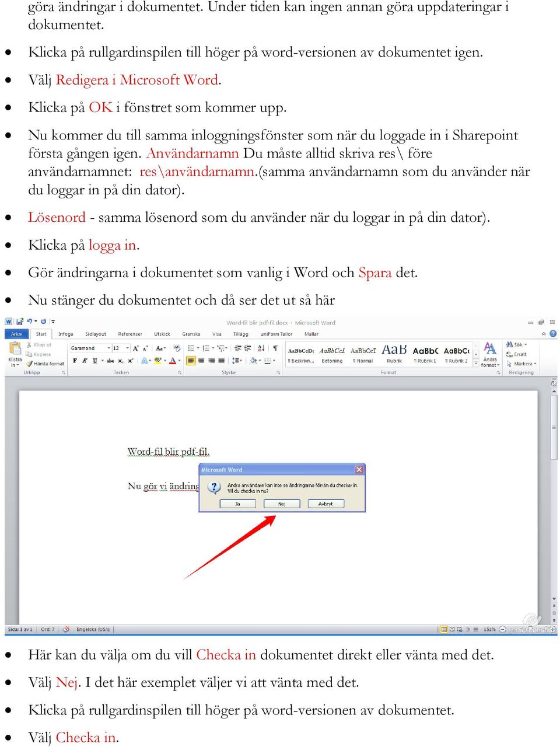Toggle bold F formatting
Image resolution: width=560 pixels, height=747 pixels.
tap(75, 361)
